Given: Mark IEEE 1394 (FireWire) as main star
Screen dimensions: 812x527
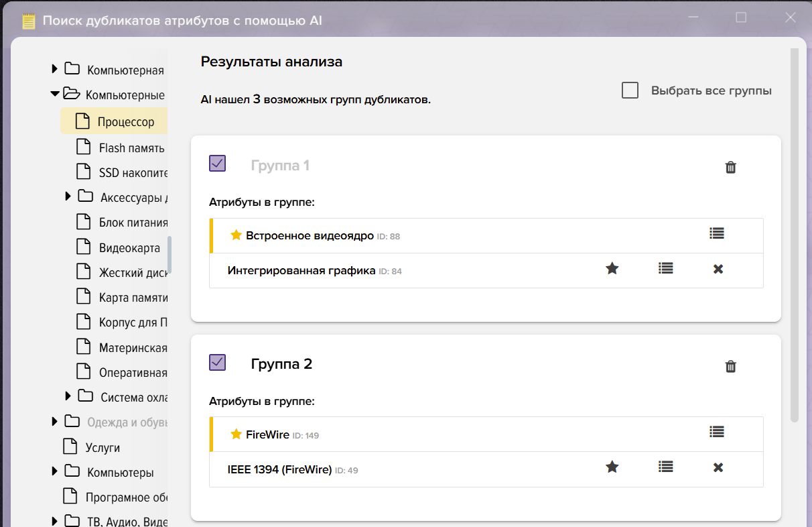Looking at the screenshot, I should click(x=612, y=467).
